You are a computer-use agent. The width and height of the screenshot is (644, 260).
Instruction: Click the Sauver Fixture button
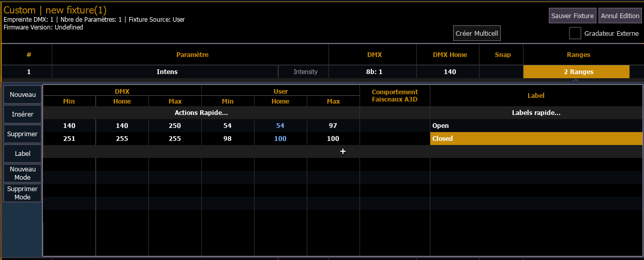point(572,16)
